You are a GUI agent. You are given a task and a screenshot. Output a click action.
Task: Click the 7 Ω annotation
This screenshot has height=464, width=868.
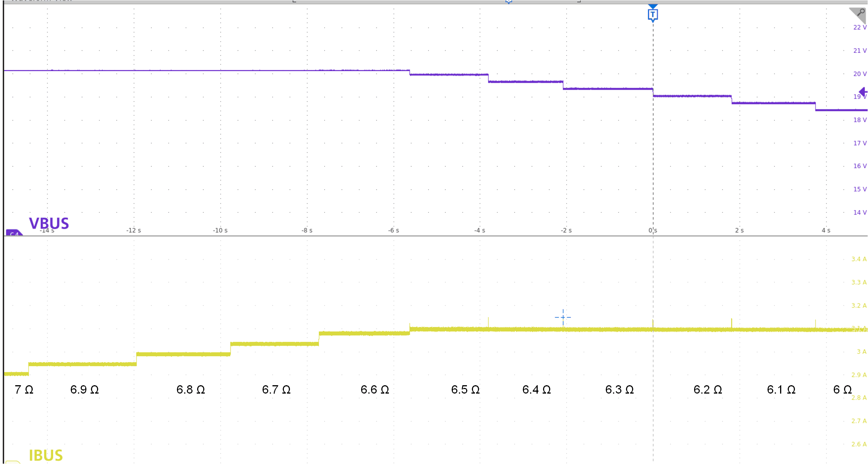(x=24, y=390)
